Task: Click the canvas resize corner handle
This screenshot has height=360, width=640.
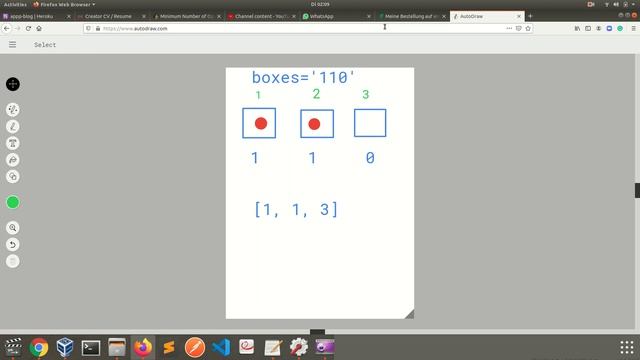Action: [409, 314]
